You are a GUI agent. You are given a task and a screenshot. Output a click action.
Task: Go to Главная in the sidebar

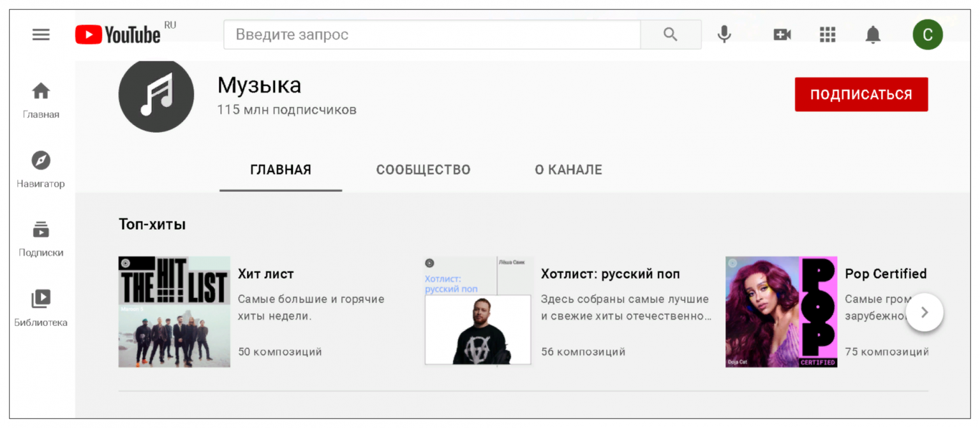41,100
